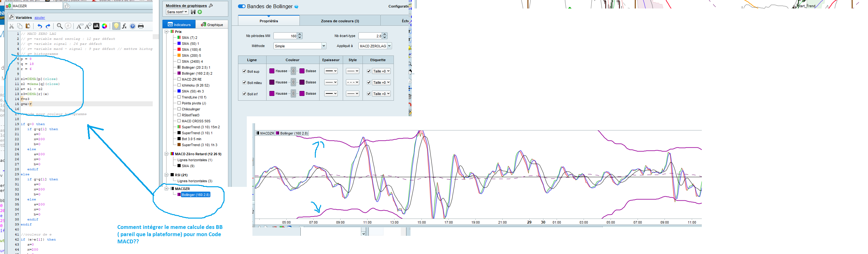Click the Paste clipboard icon in the code editor toolbar
Image resolution: width=868 pixels, height=254 pixels.
[x=28, y=26]
